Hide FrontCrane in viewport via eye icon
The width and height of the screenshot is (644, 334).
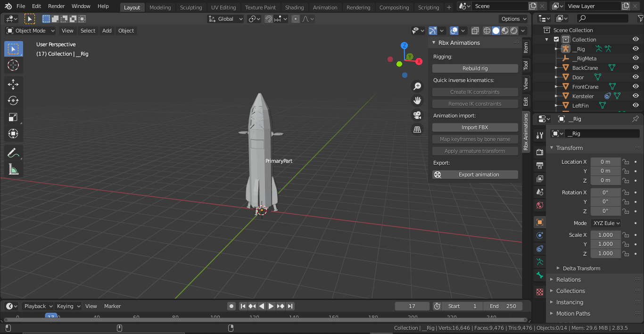[636, 86]
